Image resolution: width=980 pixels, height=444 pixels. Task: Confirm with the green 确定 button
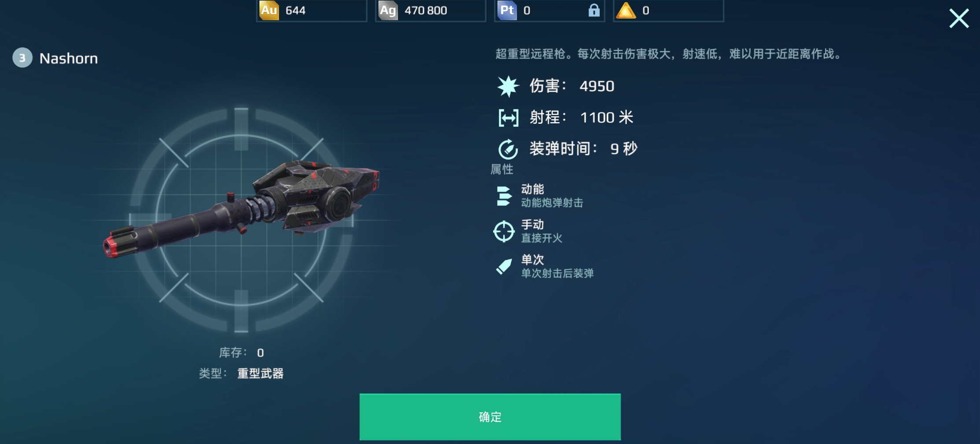click(490, 417)
